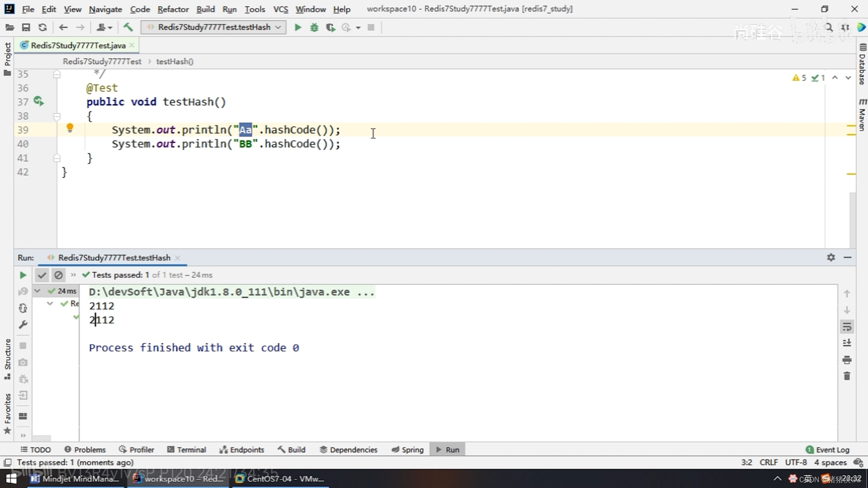The width and height of the screenshot is (868, 488).
Task: Build project with hammer icon
Action: (x=128, y=28)
